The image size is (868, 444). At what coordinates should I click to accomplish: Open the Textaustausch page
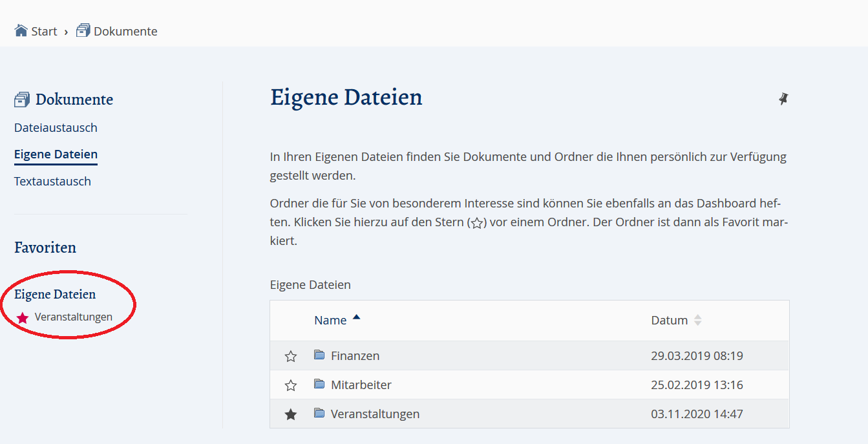52,181
